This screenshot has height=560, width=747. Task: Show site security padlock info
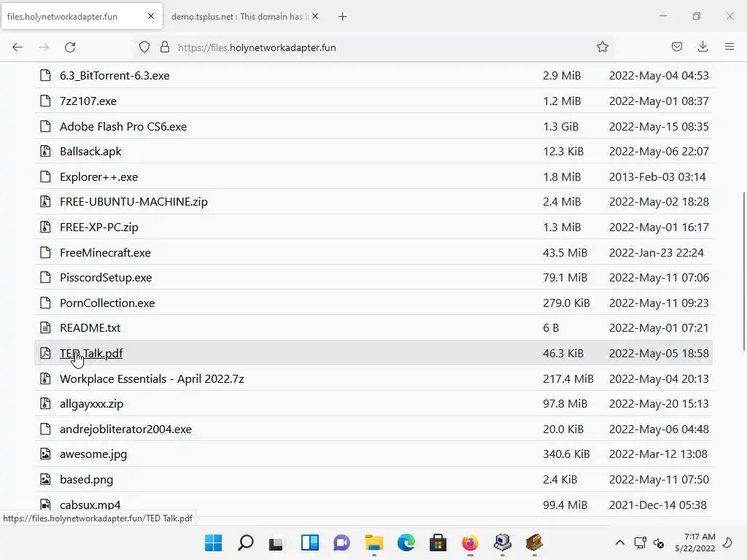point(165,47)
